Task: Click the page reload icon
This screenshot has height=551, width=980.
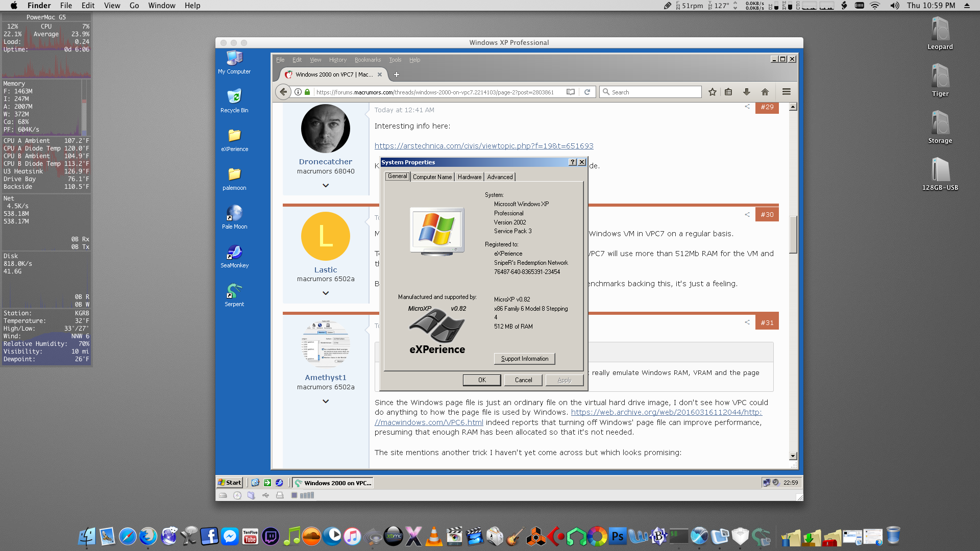Action: 587,92
